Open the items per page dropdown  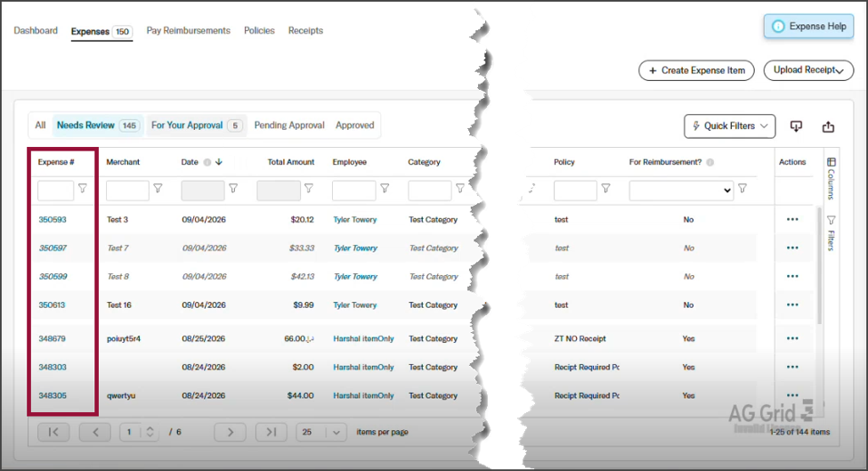coord(321,432)
